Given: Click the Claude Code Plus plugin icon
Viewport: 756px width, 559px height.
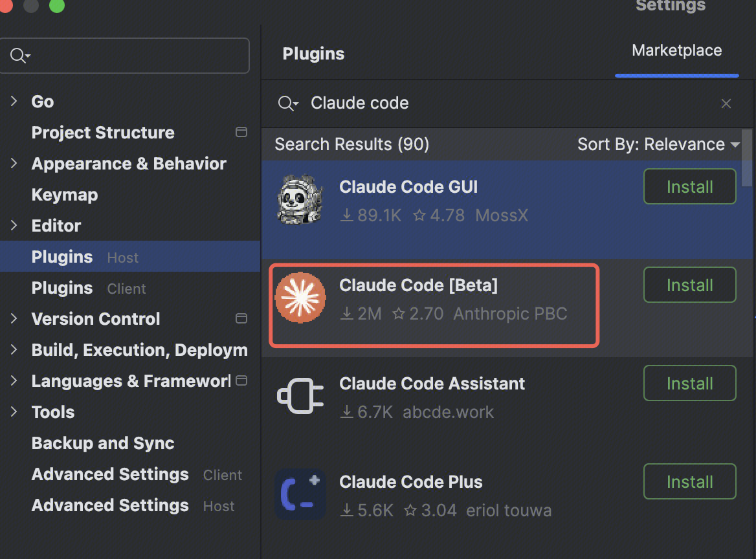Looking at the screenshot, I should pos(300,494).
